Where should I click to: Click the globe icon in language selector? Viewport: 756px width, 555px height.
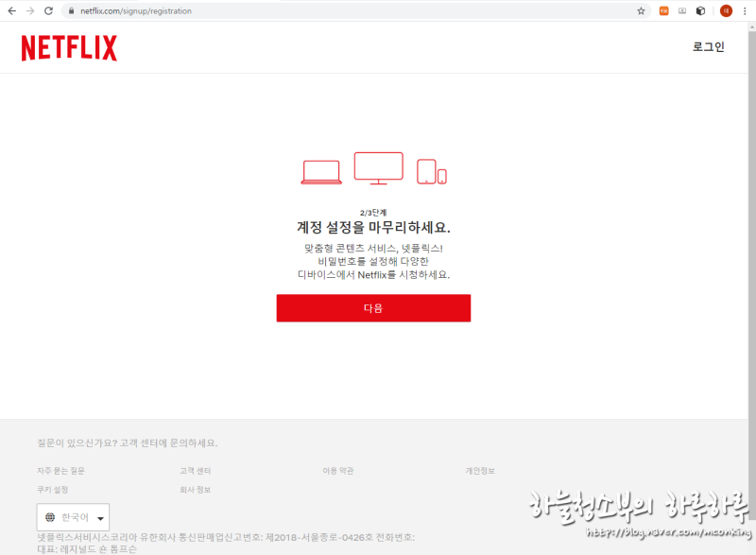tap(50, 517)
